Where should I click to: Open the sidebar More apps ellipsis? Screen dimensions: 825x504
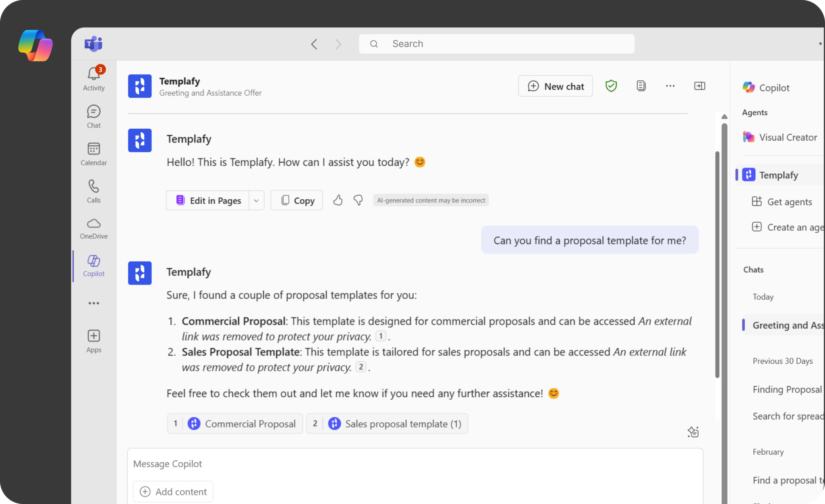tap(93, 303)
